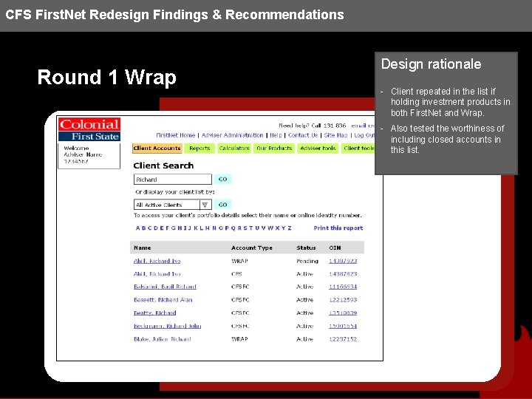The image size is (532, 399).
Task: Click the FirstNet Home link
Action: pyautogui.click(x=175, y=135)
